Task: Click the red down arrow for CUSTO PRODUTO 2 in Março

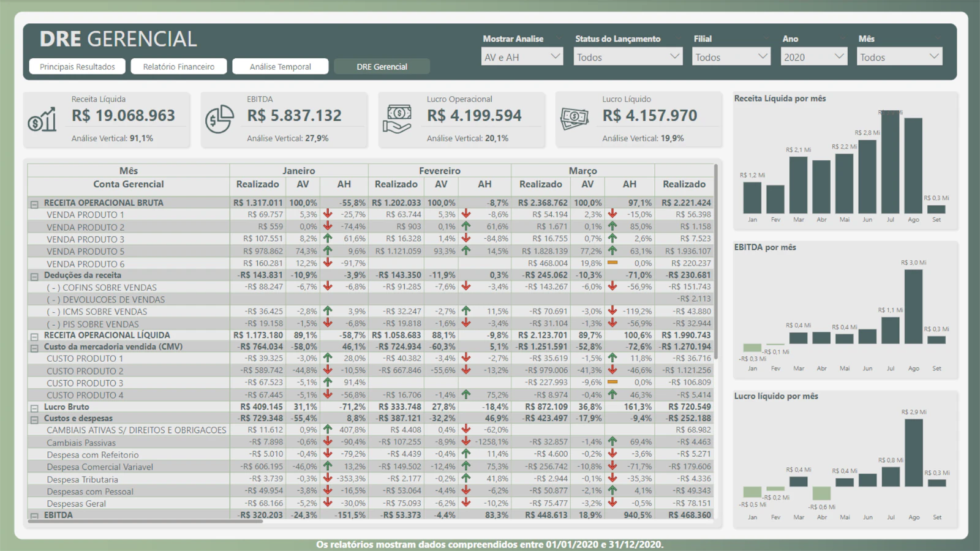Action: pos(612,370)
